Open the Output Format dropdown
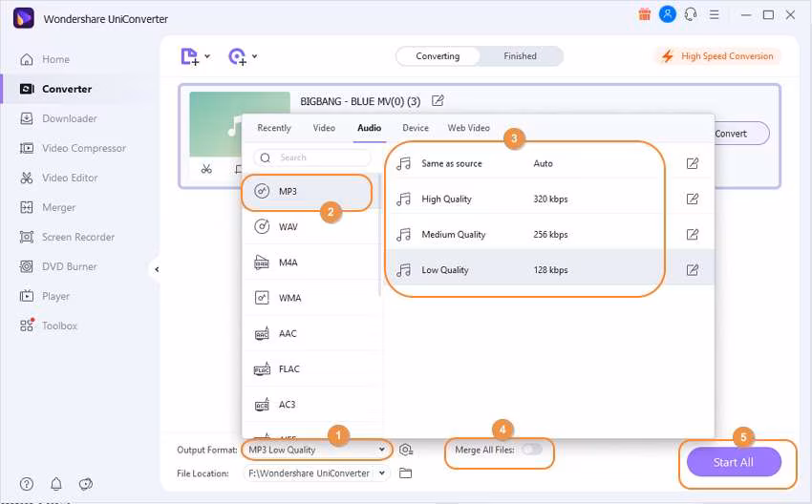This screenshot has height=504, width=812. [x=316, y=450]
